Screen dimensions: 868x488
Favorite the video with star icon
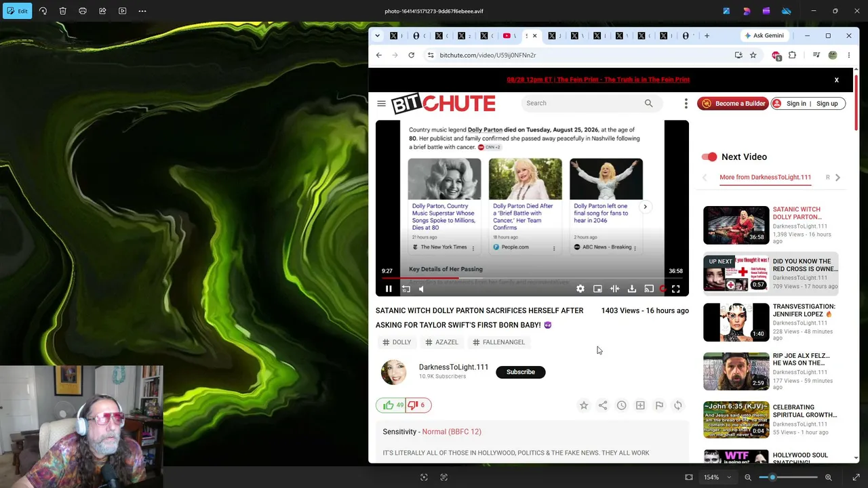tap(584, 405)
